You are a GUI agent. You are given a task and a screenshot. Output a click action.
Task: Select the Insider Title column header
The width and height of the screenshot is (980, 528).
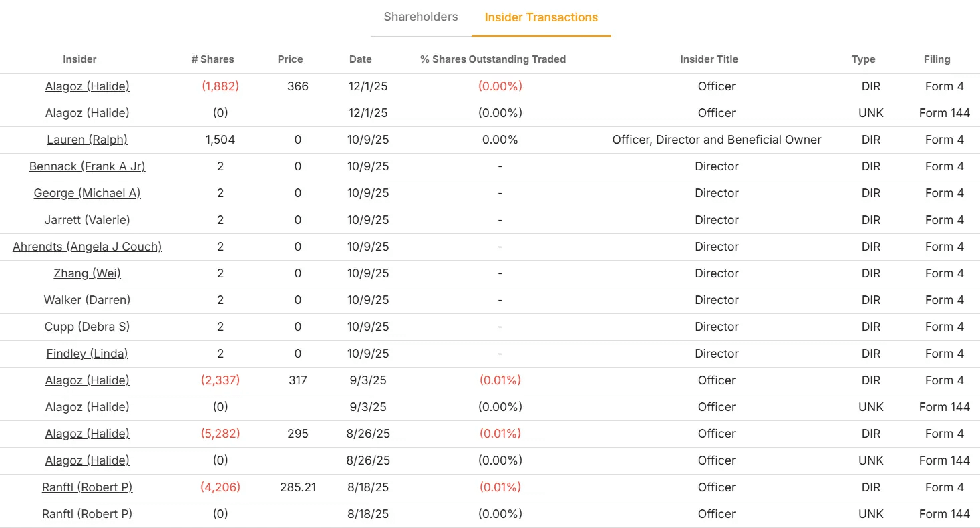pos(709,59)
